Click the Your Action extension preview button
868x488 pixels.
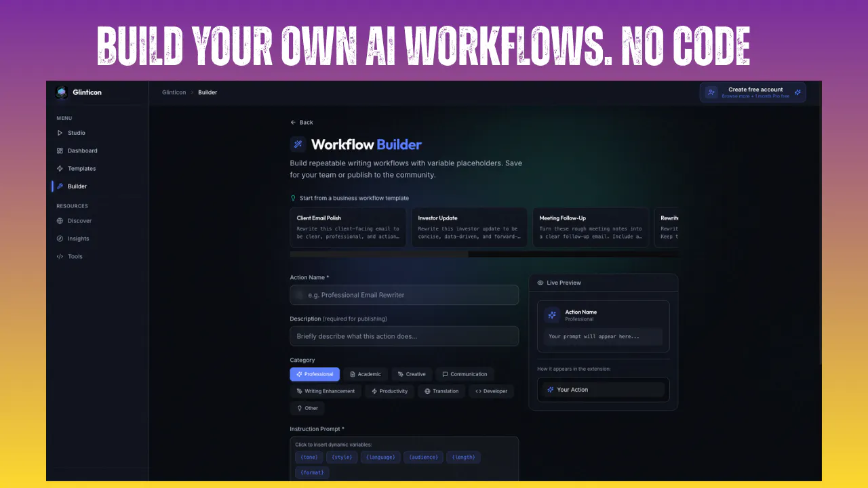point(604,390)
